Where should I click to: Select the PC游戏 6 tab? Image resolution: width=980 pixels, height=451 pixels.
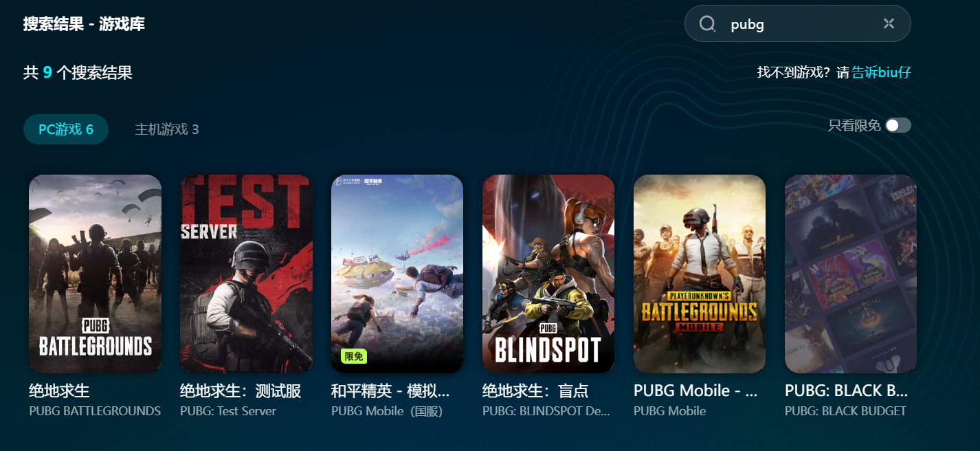click(66, 129)
